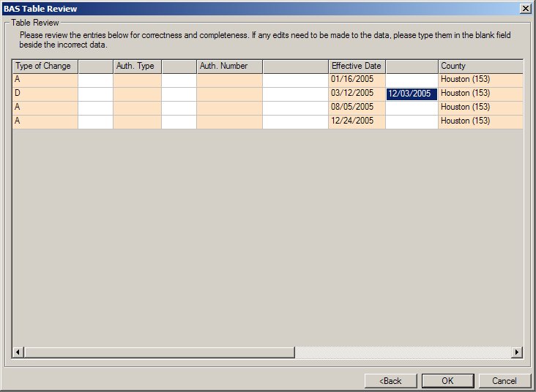This screenshot has width=536, height=392.
Task: Click type of change A in 08/05/2005 row
Action: pyautogui.click(x=45, y=108)
